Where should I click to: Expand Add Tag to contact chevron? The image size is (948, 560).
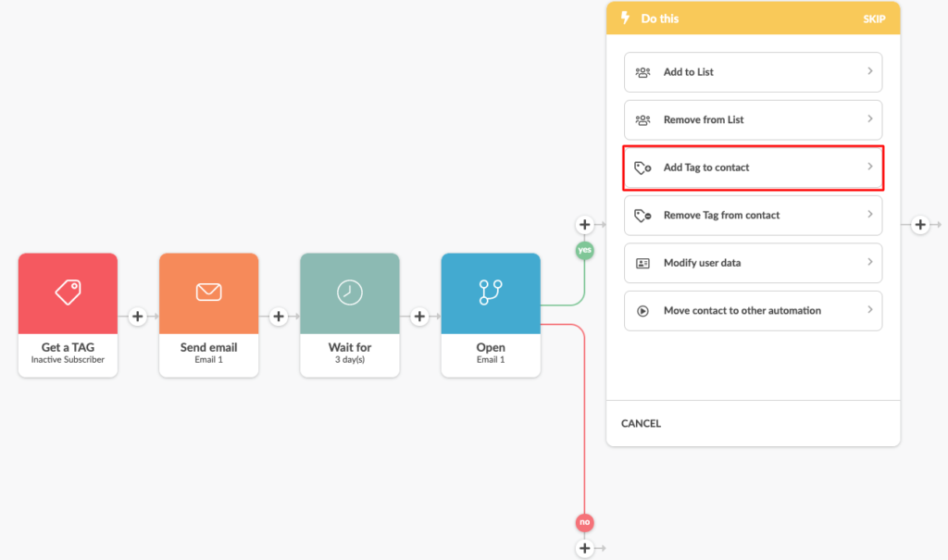click(870, 167)
